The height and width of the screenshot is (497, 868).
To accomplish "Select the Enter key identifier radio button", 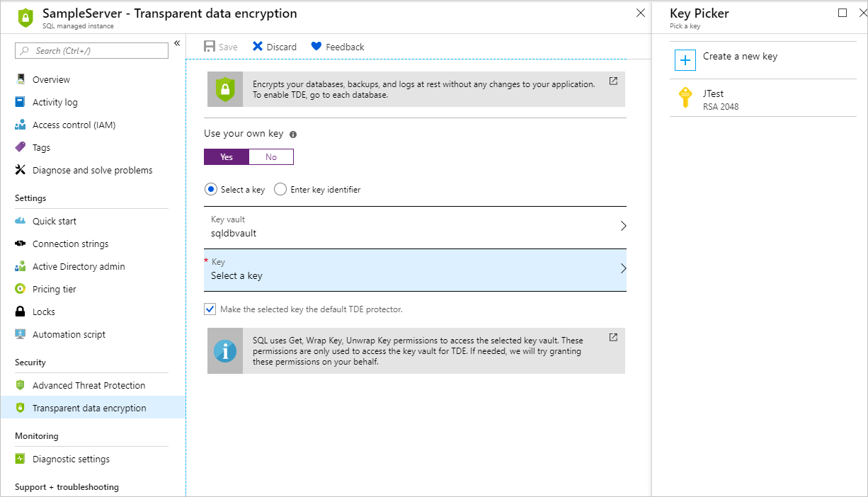I will 280,189.
